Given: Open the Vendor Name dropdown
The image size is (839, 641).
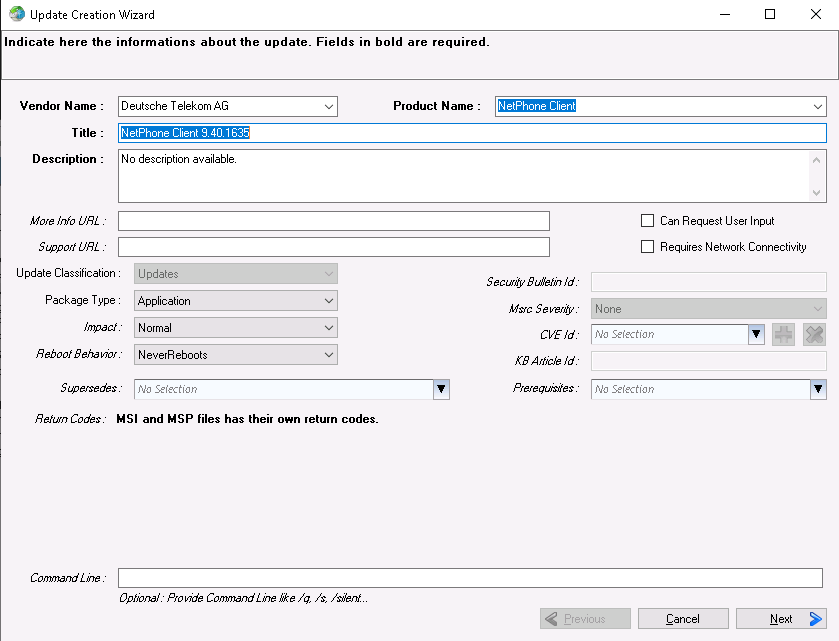Looking at the screenshot, I should coord(329,106).
